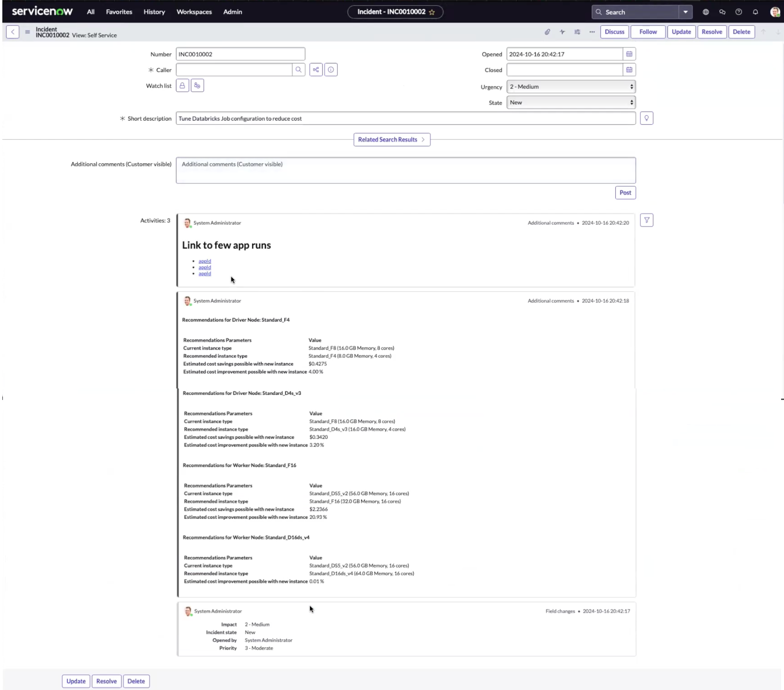
Task: Open the History menu
Action: point(154,12)
